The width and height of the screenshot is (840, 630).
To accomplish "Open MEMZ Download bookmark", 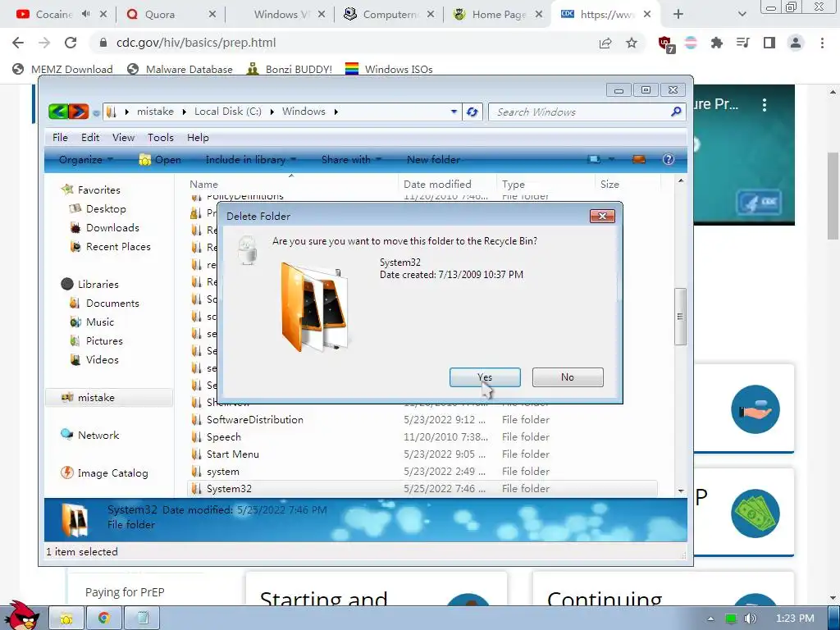I will (x=62, y=69).
